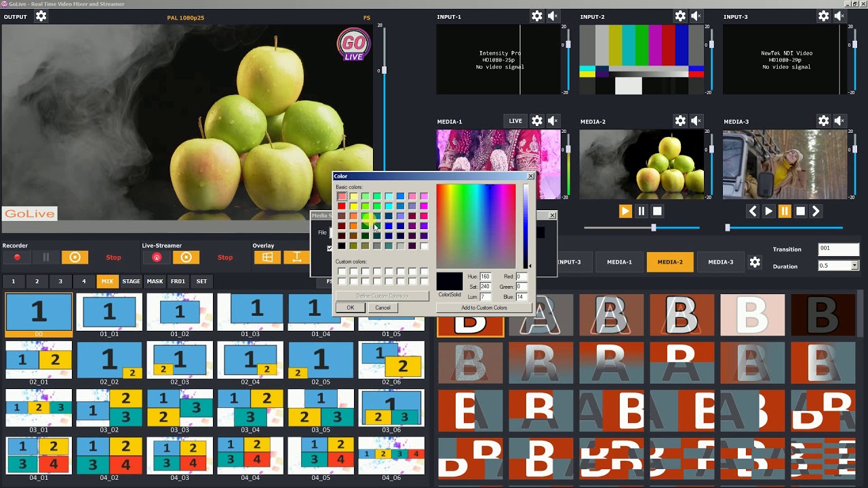Adjust MEDIA-3 seek slider handle
Viewport: 868px width, 488px height.
728,228
